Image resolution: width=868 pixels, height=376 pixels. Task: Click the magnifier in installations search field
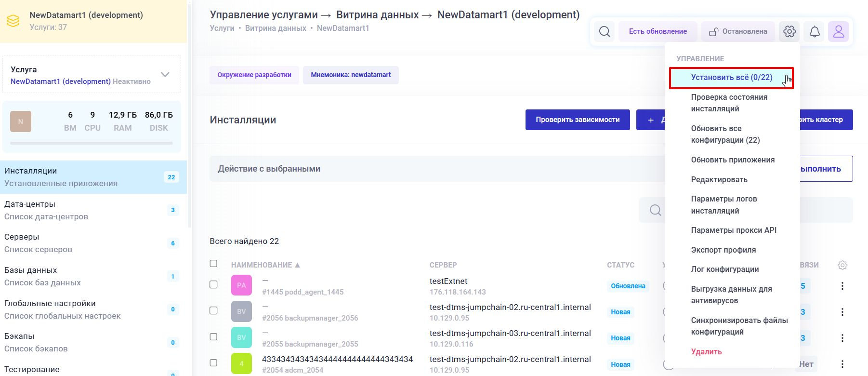coord(655,210)
